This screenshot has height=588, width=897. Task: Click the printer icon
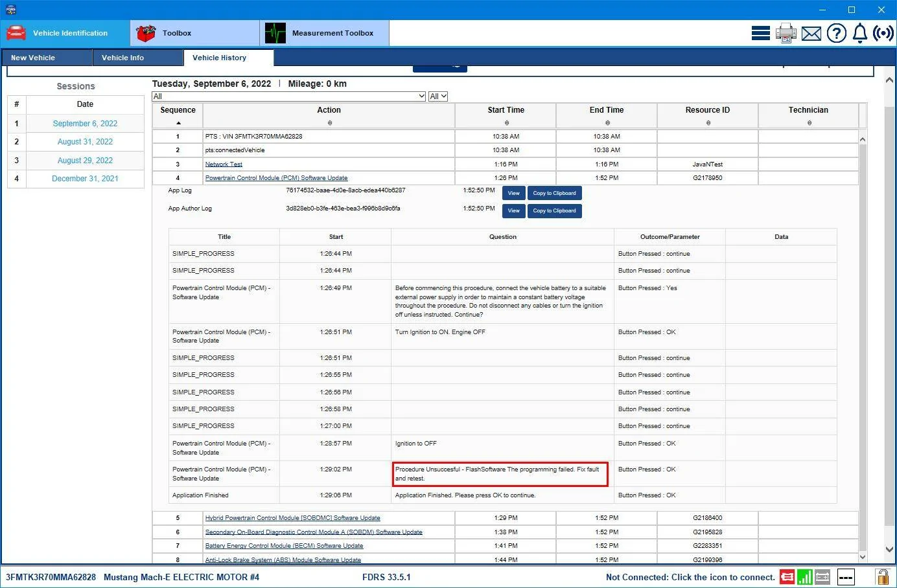[786, 33]
